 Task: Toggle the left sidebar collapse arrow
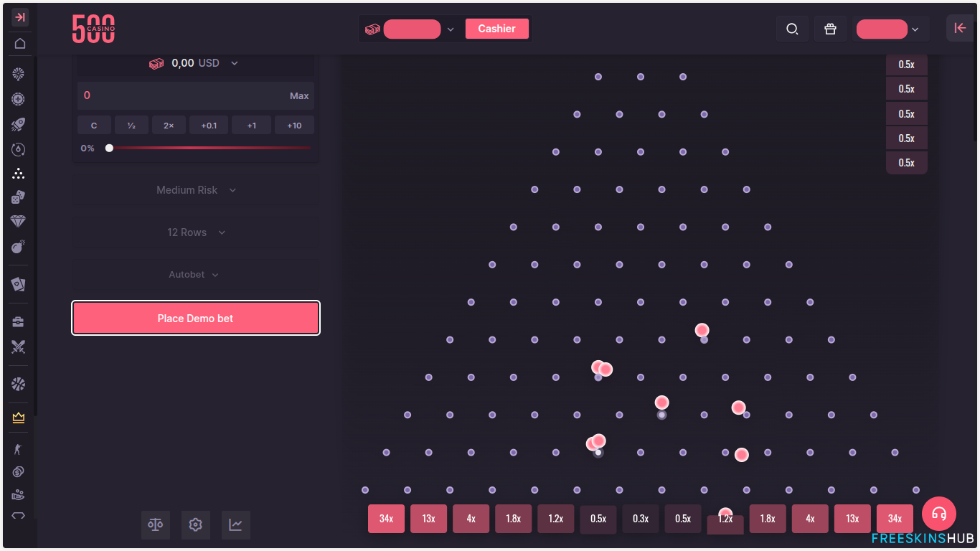coord(19,17)
